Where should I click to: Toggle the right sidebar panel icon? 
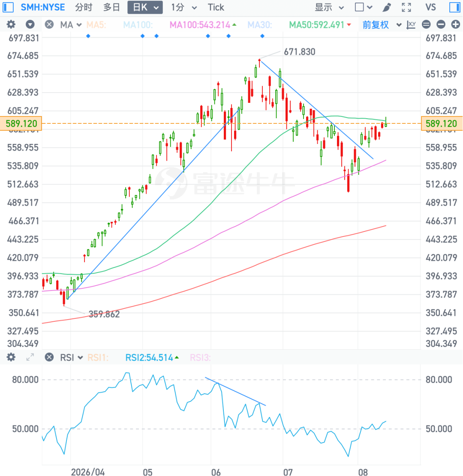coord(455,7)
